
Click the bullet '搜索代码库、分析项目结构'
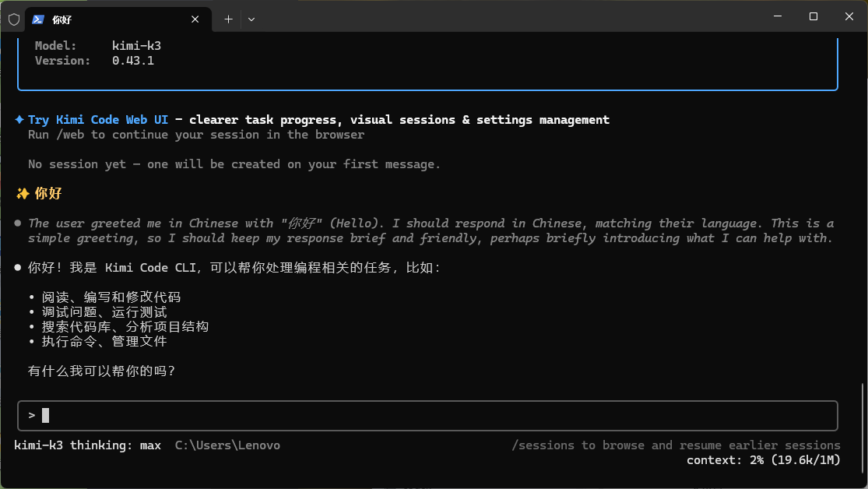(125, 327)
